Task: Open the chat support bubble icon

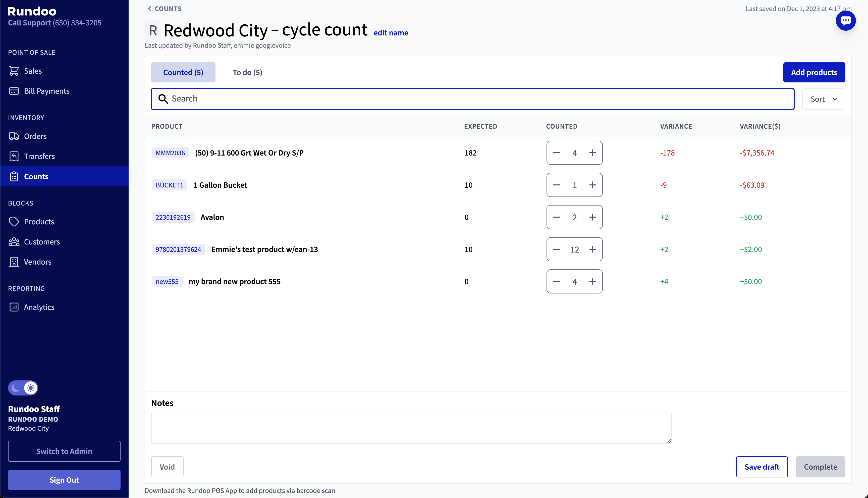Action: (845, 21)
